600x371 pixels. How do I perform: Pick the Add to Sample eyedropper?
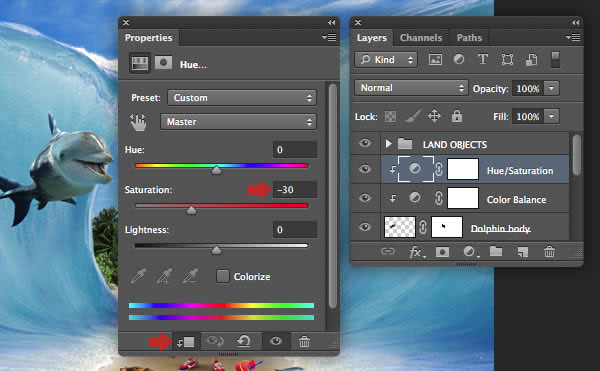point(165,276)
